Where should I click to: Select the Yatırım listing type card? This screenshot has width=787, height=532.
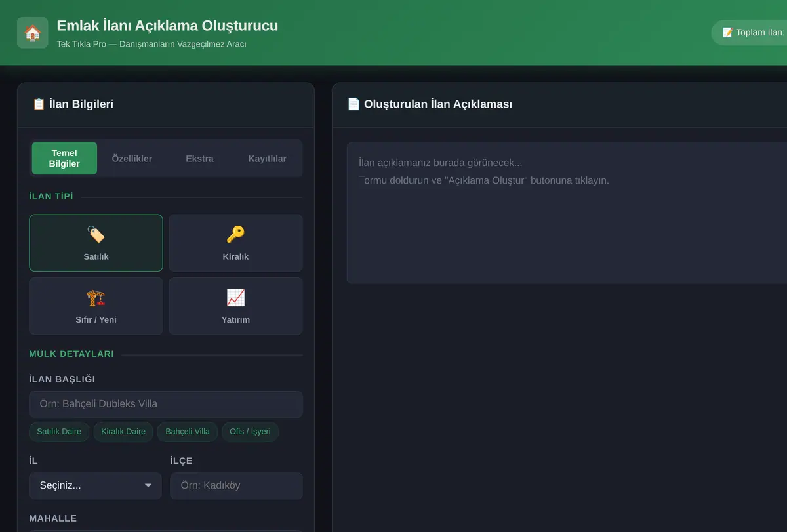click(x=235, y=306)
